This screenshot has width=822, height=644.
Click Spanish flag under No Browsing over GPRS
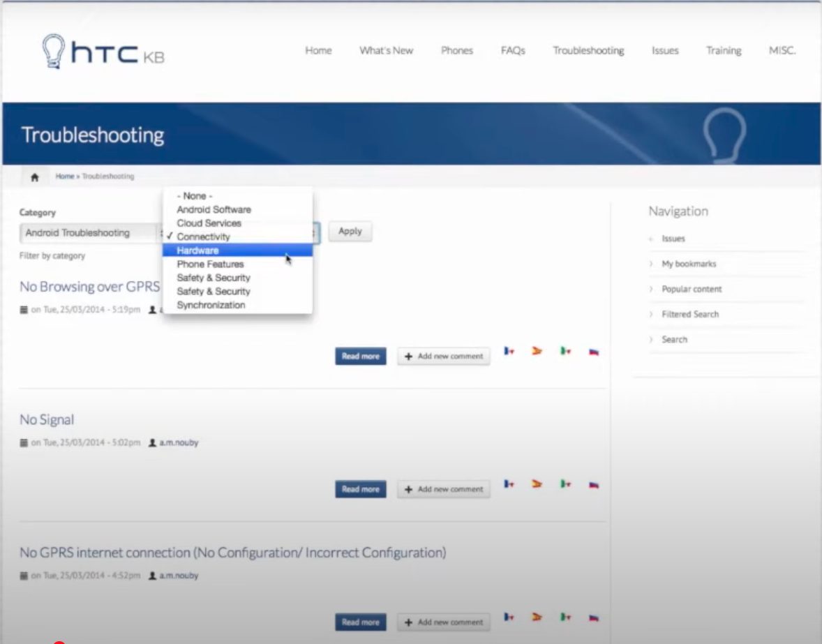[x=537, y=351]
